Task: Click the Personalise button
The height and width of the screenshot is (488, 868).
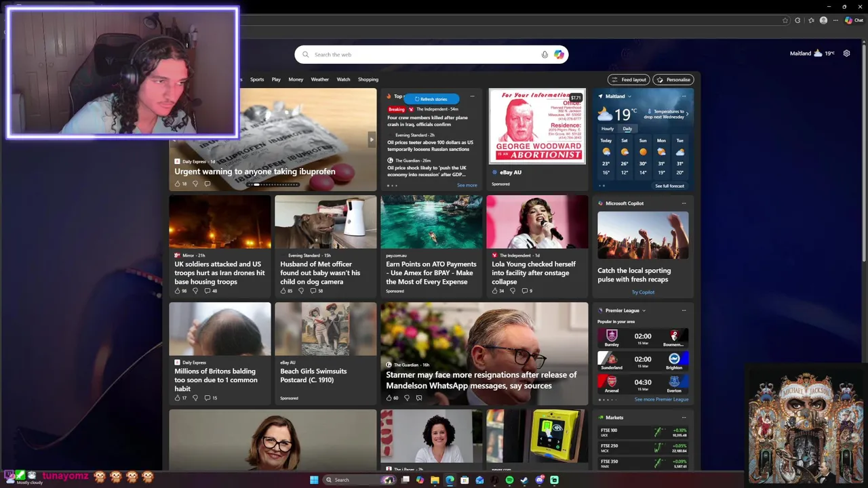Action: point(673,79)
